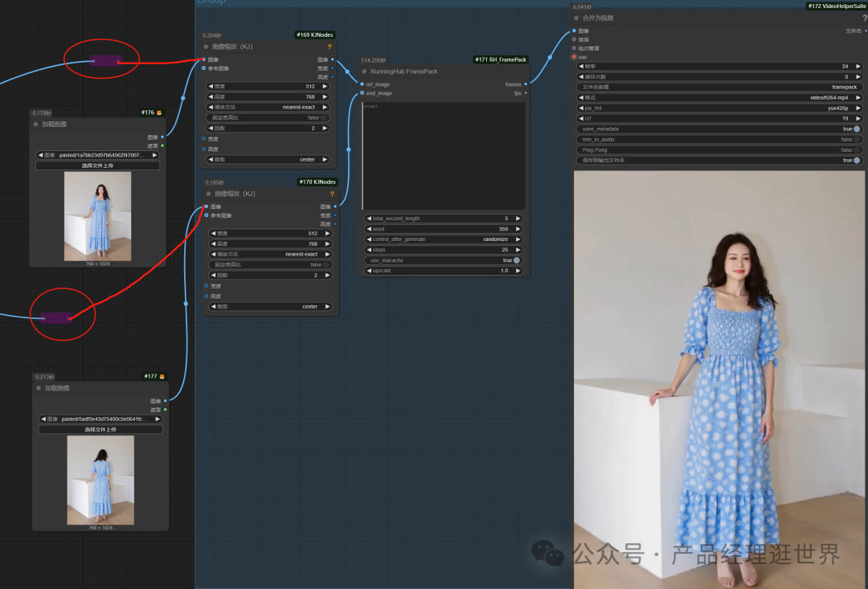Viewport: 868px width, 589px height.
Task: Open image file combo on node #177
Action: point(100,419)
